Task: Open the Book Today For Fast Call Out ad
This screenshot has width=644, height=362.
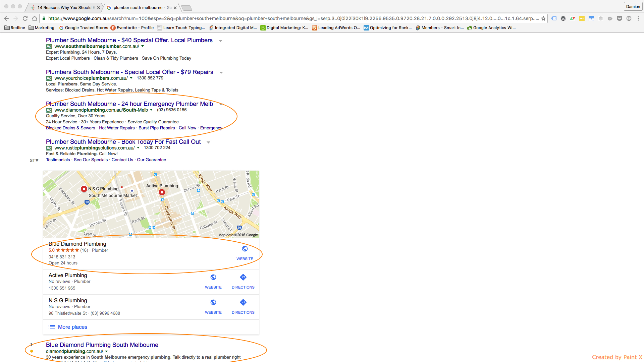Action: coord(123,142)
